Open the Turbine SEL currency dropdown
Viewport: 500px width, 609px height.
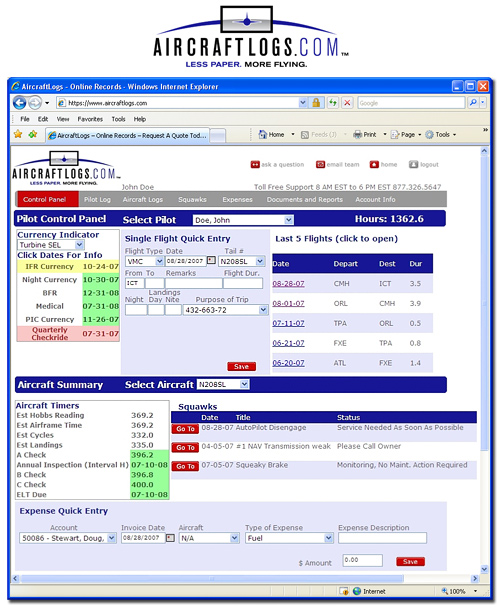79,245
